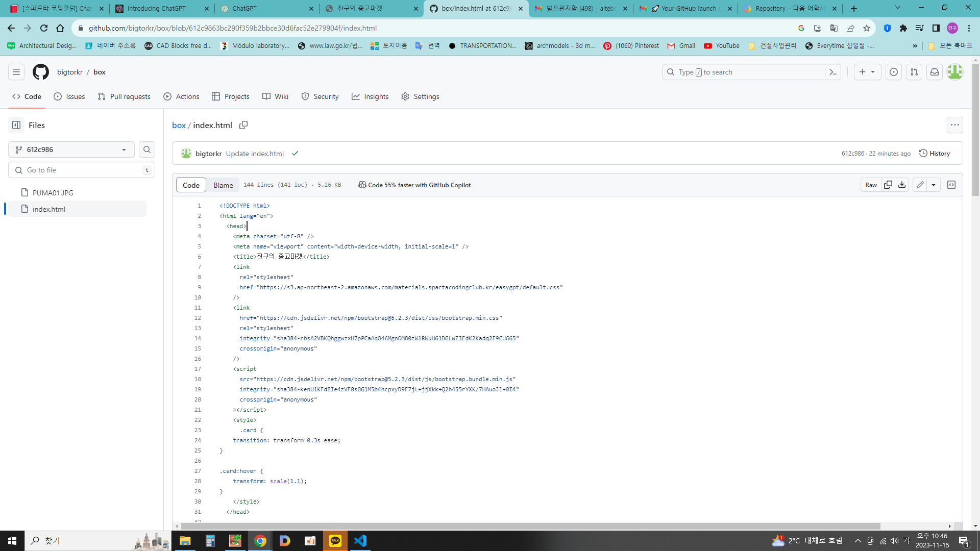
Task: Open the pull requests icon in header
Action: [x=914, y=72]
